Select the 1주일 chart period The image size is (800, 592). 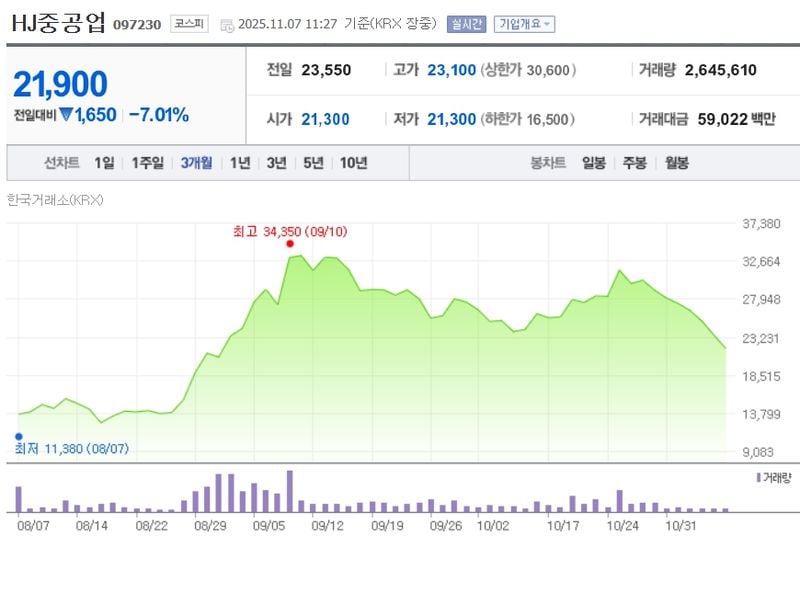[148, 163]
